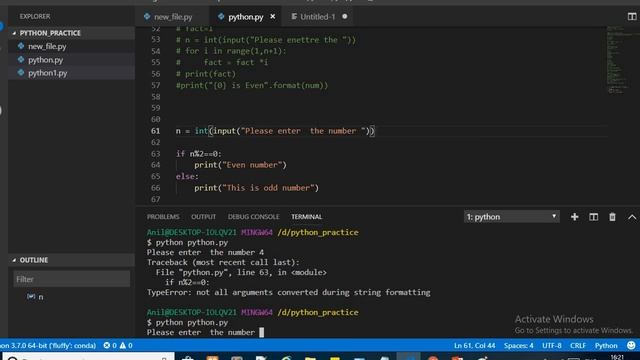Click line number 63 in the gutter
Screen dimensions: 640x360
click(156, 154)
